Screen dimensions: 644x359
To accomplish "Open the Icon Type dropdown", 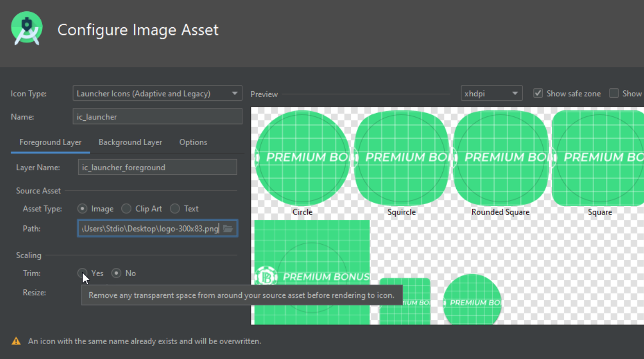I will [157, 94].
